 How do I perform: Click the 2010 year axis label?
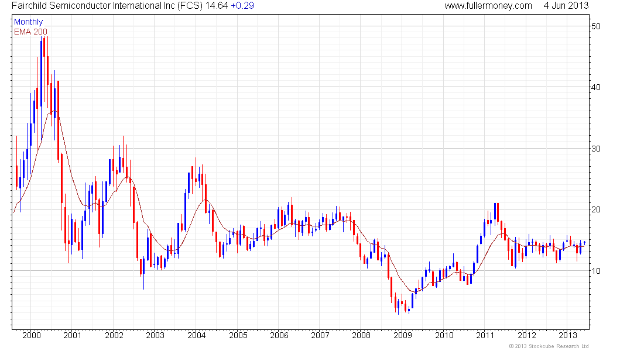(444, 335)
